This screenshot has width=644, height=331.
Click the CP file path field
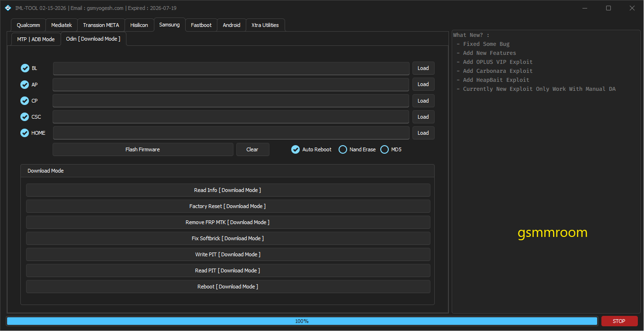[231, 101]
